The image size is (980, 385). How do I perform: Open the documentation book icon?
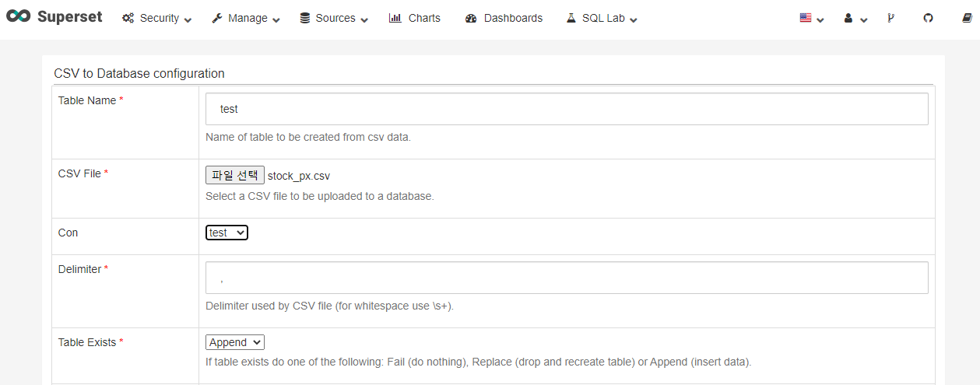pyautogui.click(x=967, y=18)
